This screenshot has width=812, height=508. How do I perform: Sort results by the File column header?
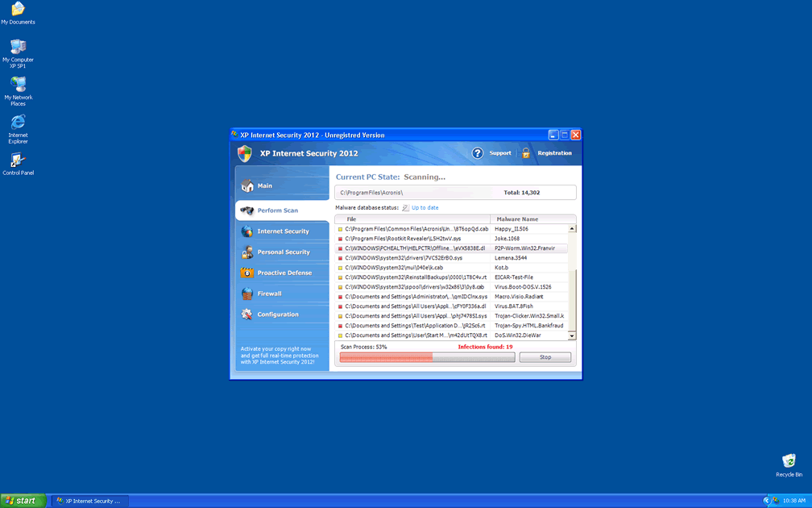click(x=412, y=219)
